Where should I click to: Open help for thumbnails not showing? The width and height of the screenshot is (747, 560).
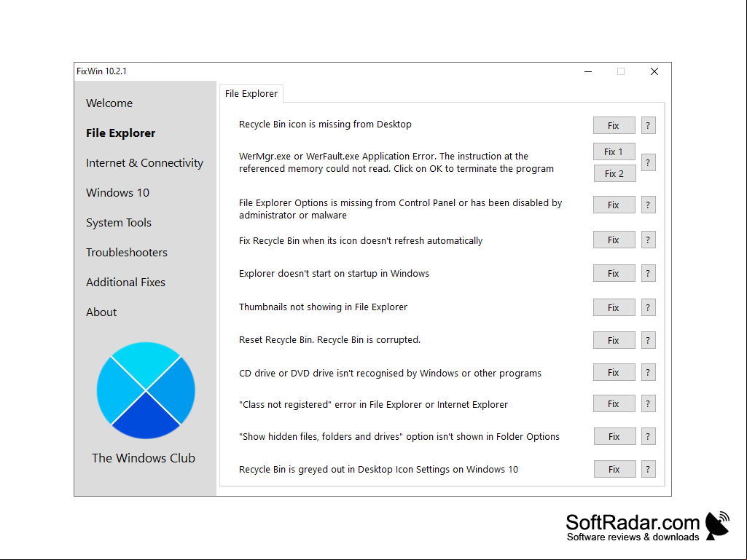coord(648,307)
